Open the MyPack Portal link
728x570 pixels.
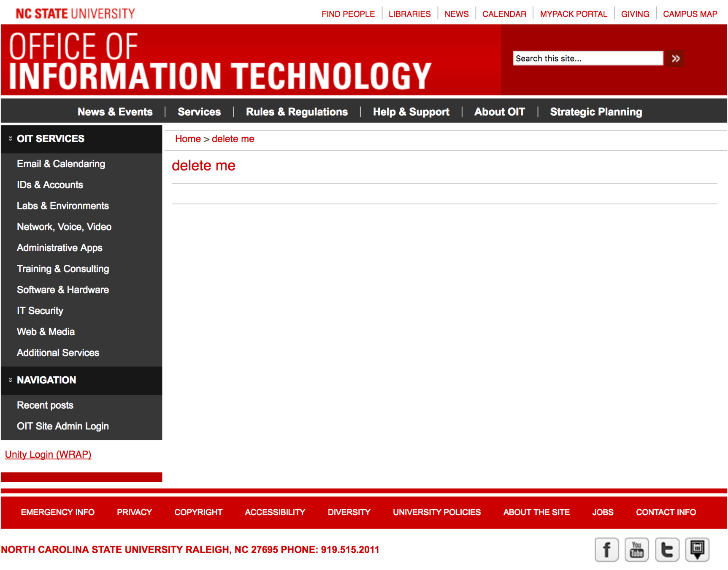(x=574, y=14)
